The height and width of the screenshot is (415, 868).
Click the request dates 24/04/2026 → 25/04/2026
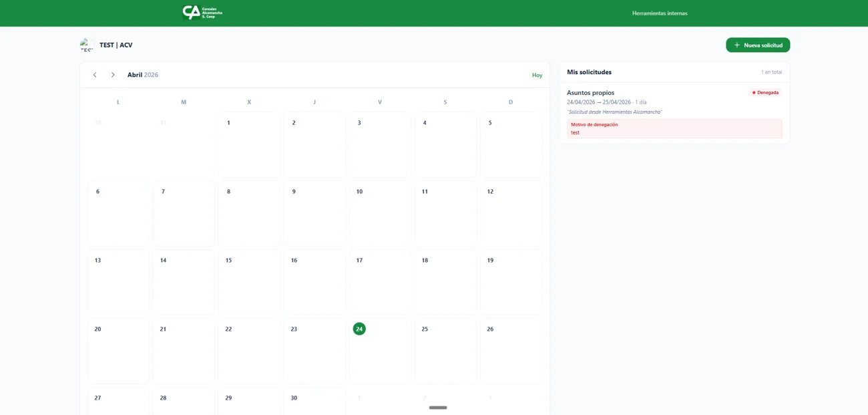598,102
